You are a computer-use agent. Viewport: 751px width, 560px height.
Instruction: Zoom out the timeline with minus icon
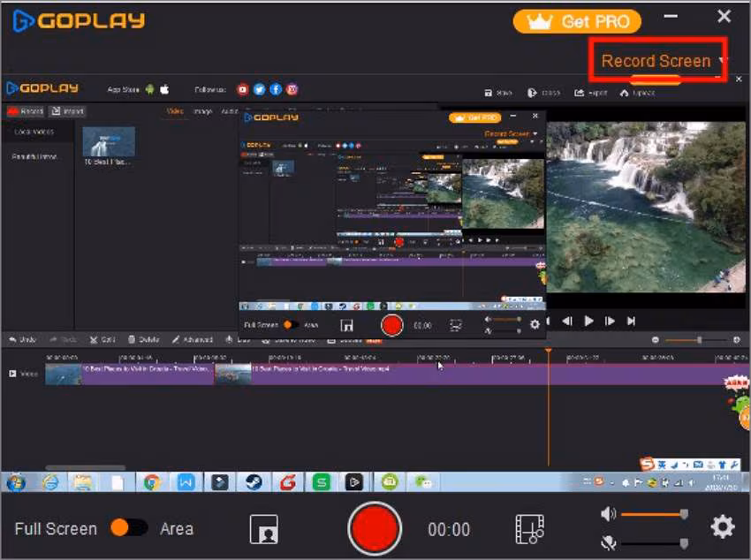coord(656,340)
